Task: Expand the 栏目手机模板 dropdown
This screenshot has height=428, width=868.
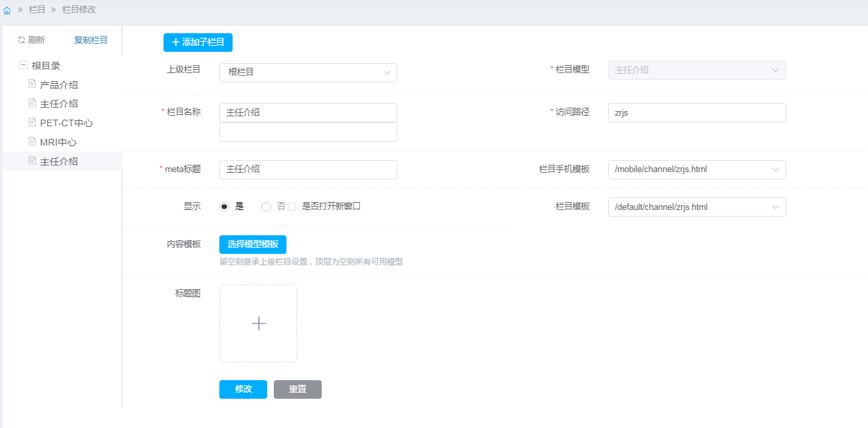Action: [x=697, y=169]
